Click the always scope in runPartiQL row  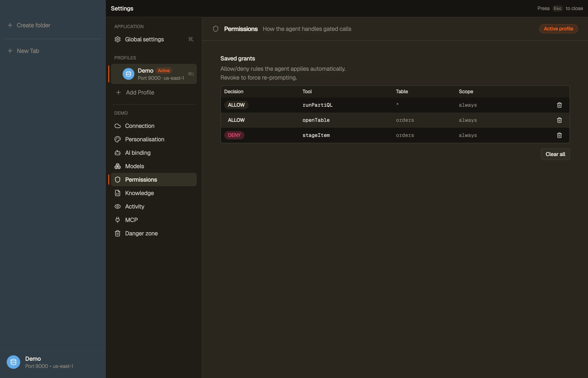pyautogui.click(x=468, y=105)
